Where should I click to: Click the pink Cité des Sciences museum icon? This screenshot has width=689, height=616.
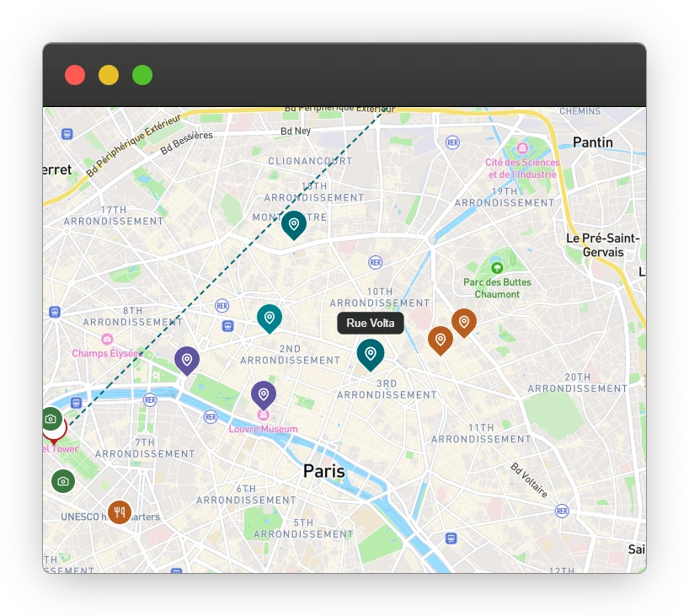(x=522, y=148)
